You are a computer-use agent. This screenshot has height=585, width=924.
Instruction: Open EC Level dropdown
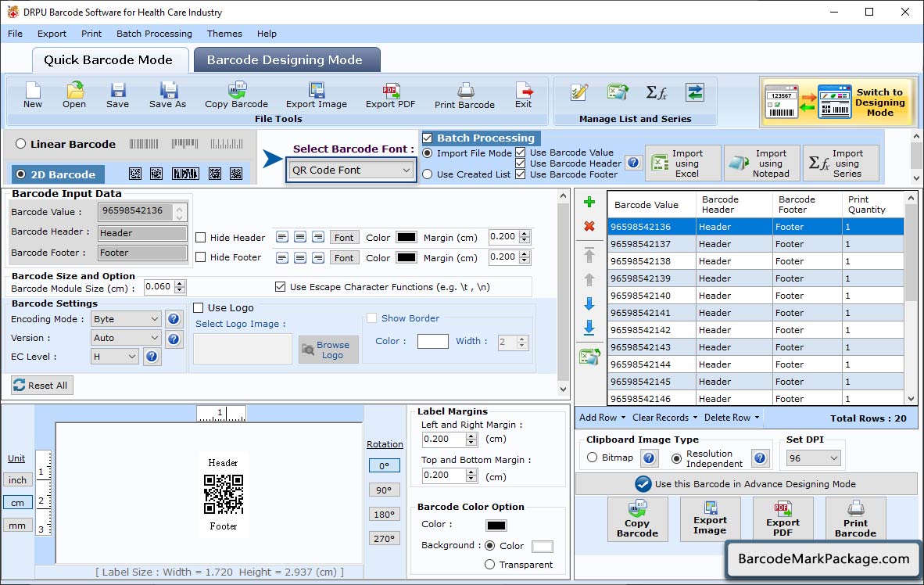pos(114,357)
